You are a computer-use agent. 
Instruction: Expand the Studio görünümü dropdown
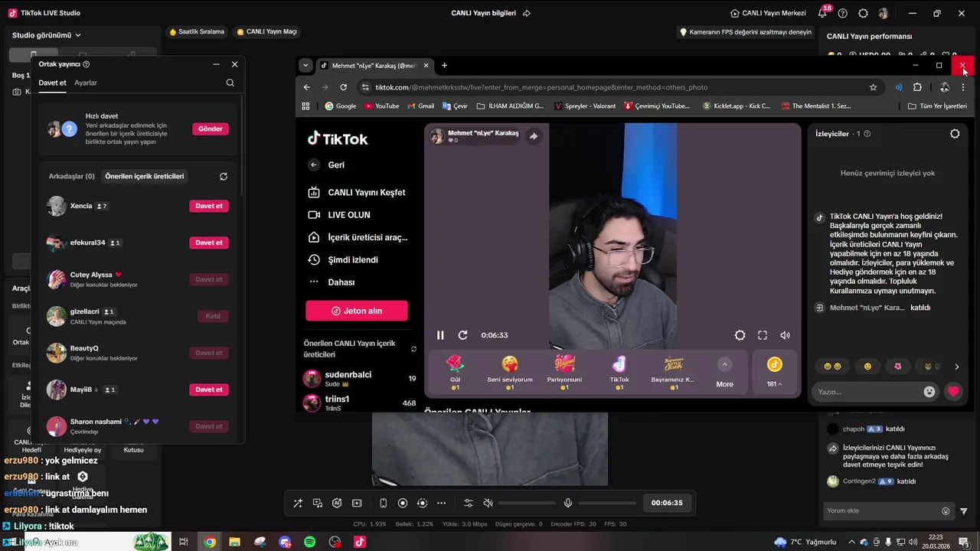pyautogui.click(x=46, y=35)
